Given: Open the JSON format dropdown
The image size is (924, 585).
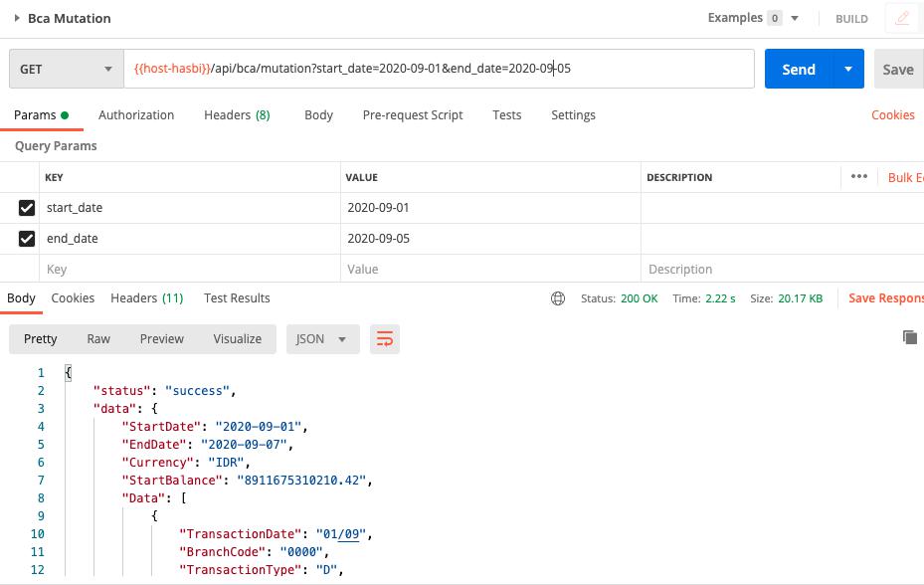Looking at the screenshot, I should pos(322,339).
